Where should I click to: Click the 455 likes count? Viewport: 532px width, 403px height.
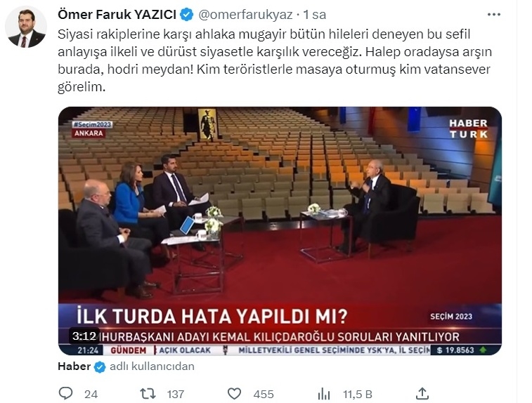pyautogui.click(x=264, y=394)
